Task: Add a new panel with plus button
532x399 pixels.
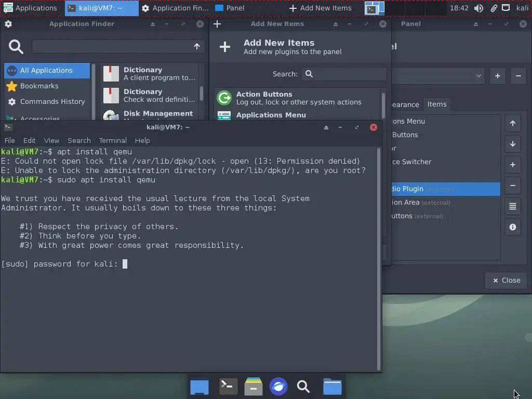Action: 498,76
